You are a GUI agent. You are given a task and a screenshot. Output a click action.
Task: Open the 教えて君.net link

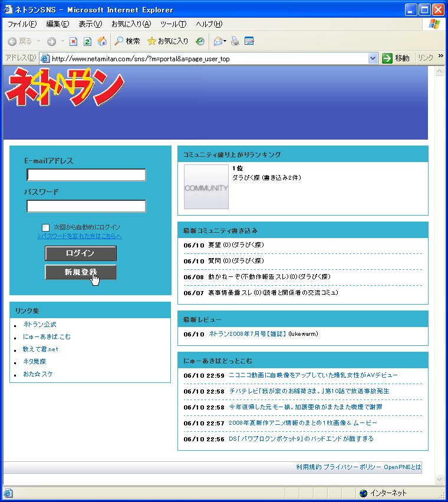tap(40, 349)
